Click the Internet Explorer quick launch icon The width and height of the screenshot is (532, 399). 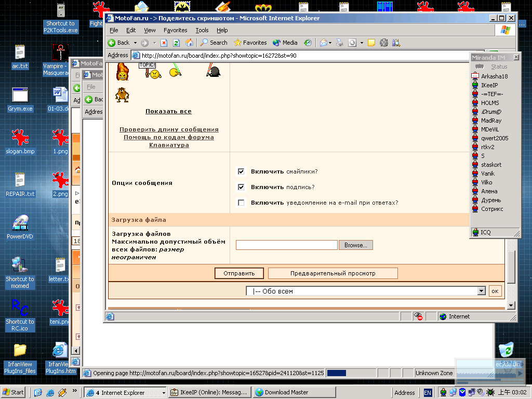[50, 393]
